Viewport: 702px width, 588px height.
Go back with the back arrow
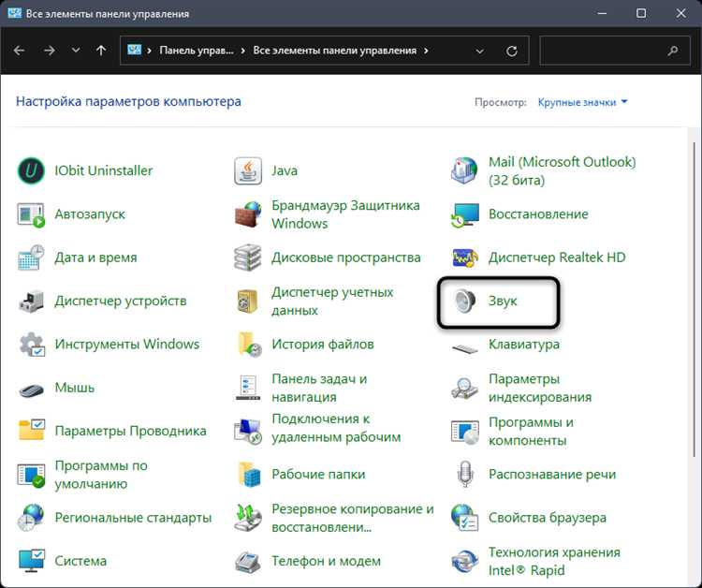[20, 51]
